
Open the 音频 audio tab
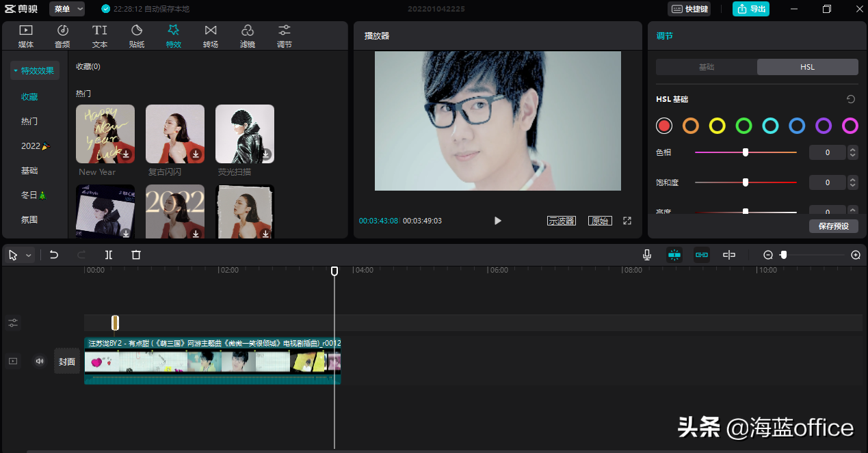pos(62,36)
